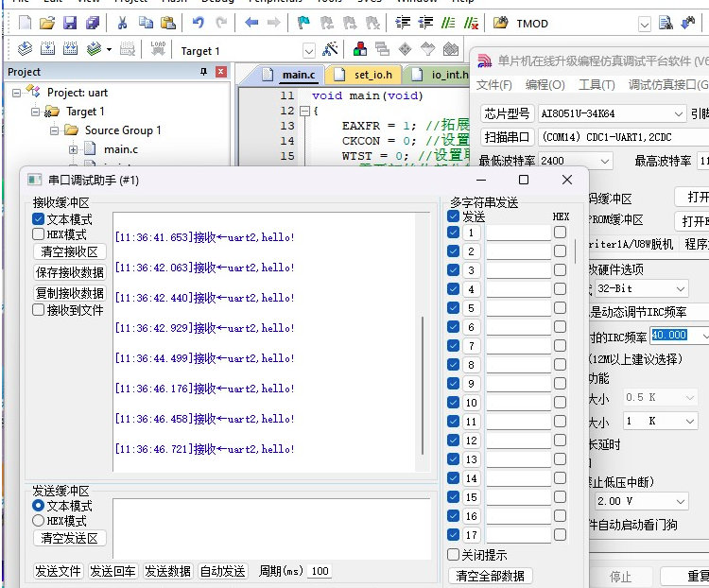Collapse code block at line 12

tap(305, 111)
